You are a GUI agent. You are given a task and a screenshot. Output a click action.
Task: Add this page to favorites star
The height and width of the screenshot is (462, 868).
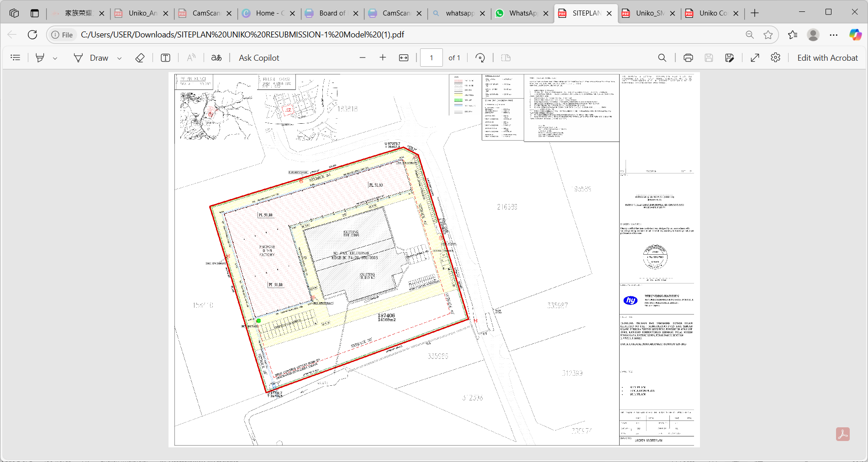click(768, 35)
